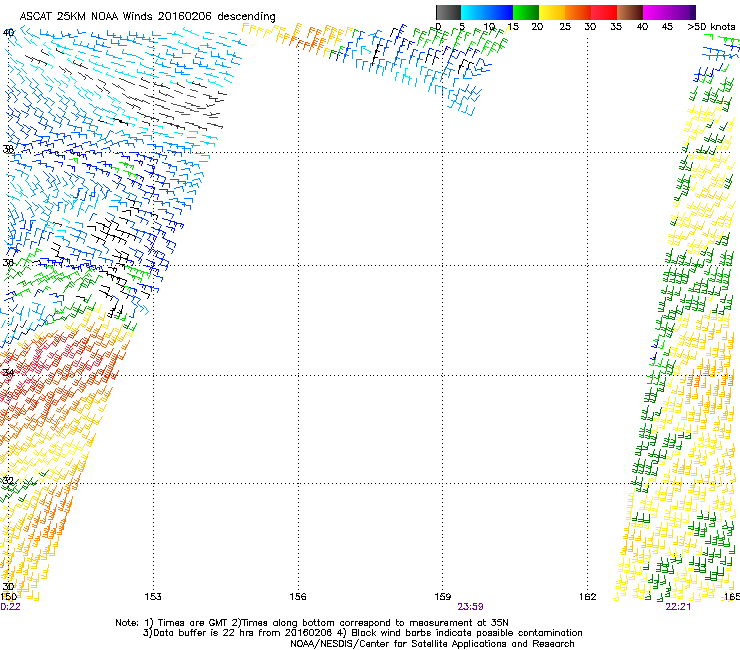Click the 'NOAA/NESDIS/Center for Satellite Applications and Research' credit
740x650 pixels.
432,644
